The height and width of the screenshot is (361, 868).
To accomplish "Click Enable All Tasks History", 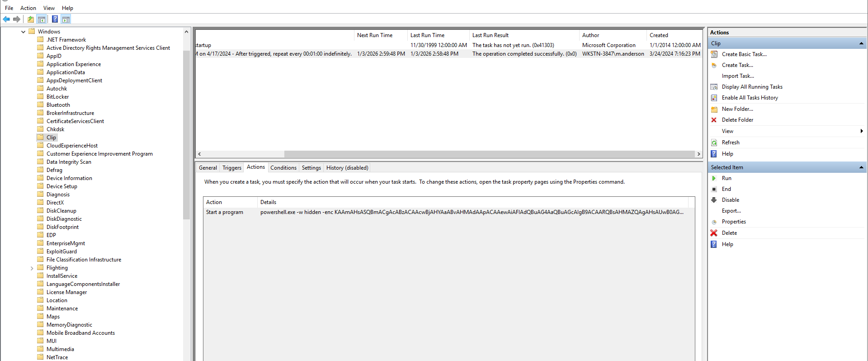I will [x=750, y=98].
